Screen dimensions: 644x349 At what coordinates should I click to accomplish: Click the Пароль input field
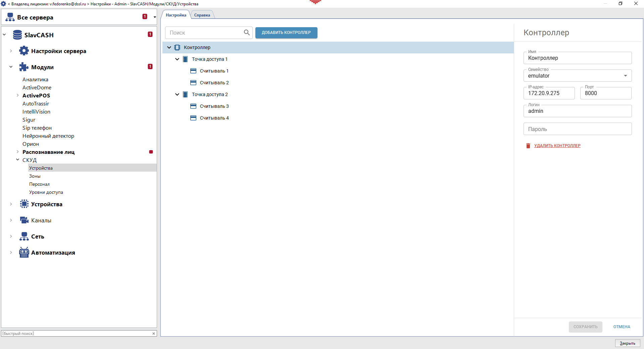pyautogui.click(x=577, y=129)
